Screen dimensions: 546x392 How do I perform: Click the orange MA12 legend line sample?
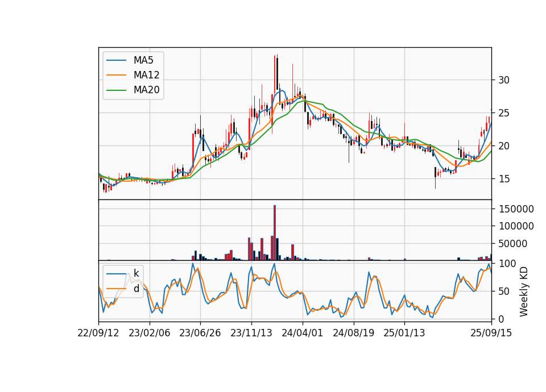pos(116,75)
